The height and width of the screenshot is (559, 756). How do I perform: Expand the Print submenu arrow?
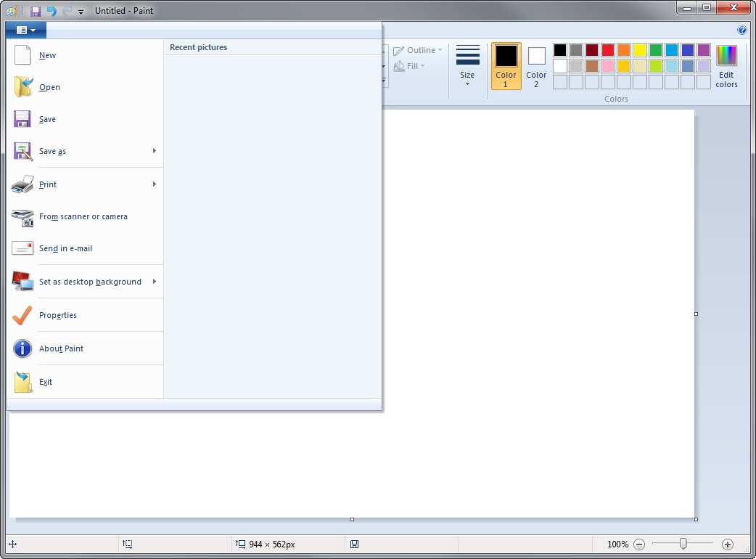(x=155, y=184)
